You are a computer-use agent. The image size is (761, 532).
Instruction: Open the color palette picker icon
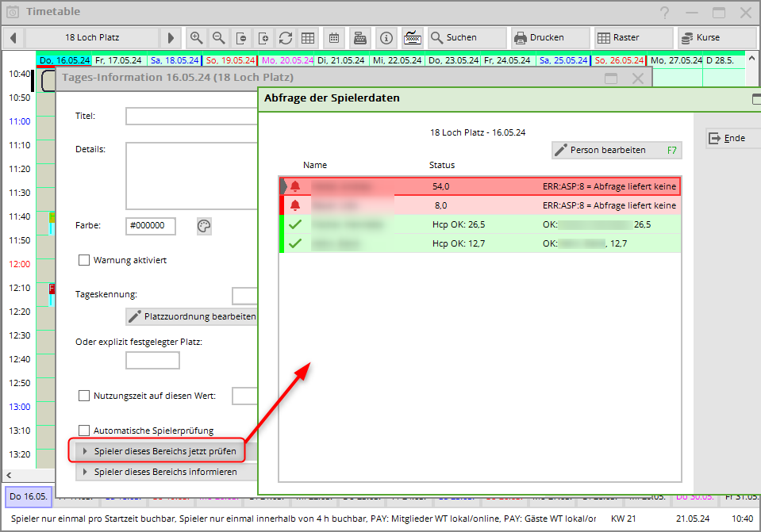(204, 226)
